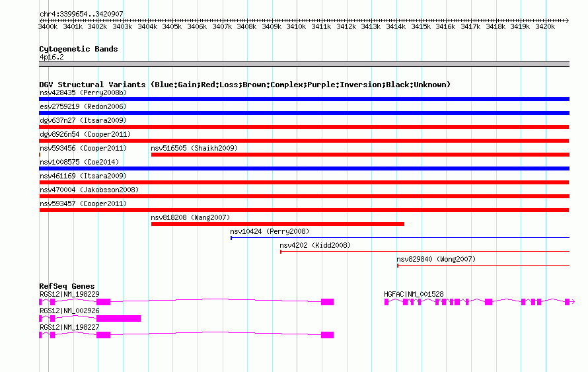Open the nsv829840 (Wong2007) label
588x372 pixels.
click(436, 259)
